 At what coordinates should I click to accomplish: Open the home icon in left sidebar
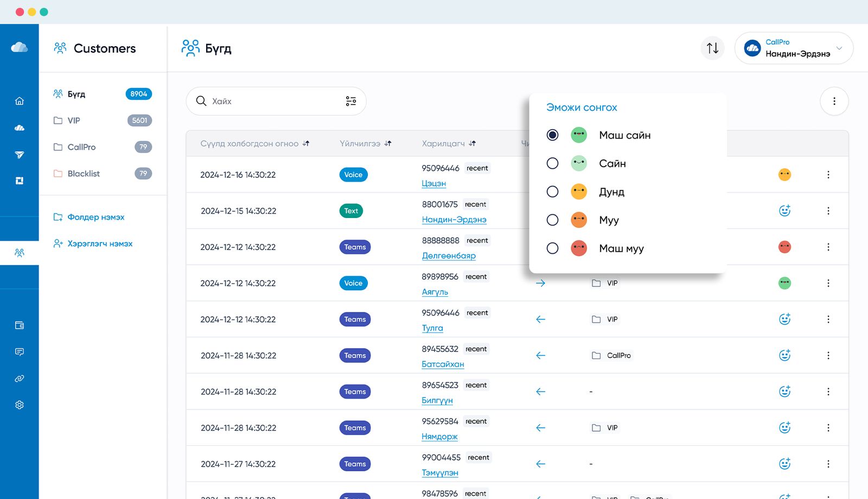click(20, 101)
